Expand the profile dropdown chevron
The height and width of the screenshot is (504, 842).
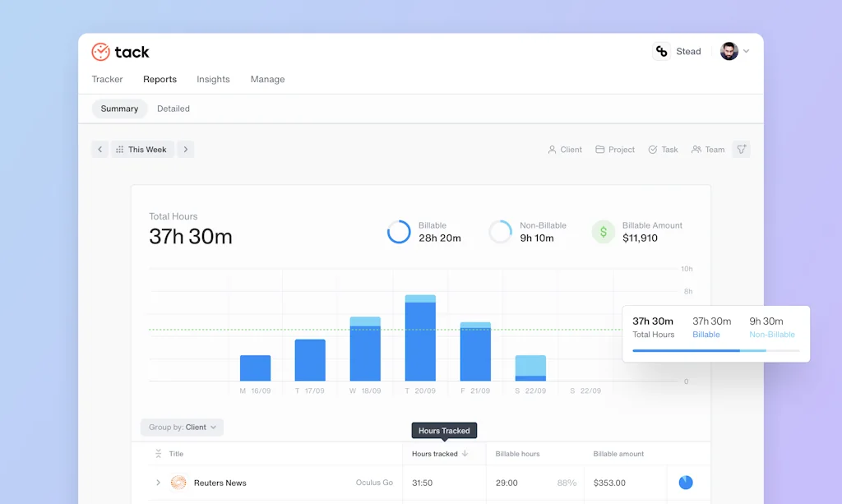click(x=746, y=51)
